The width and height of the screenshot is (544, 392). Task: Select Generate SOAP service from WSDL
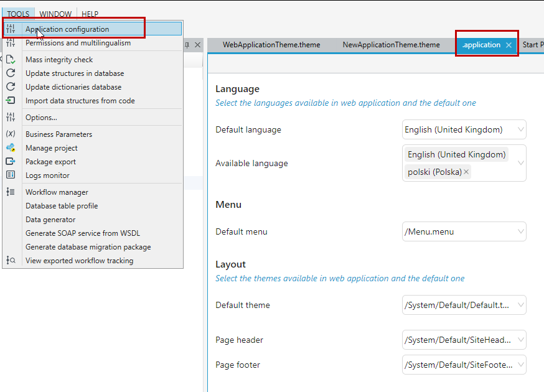(92, 233)
